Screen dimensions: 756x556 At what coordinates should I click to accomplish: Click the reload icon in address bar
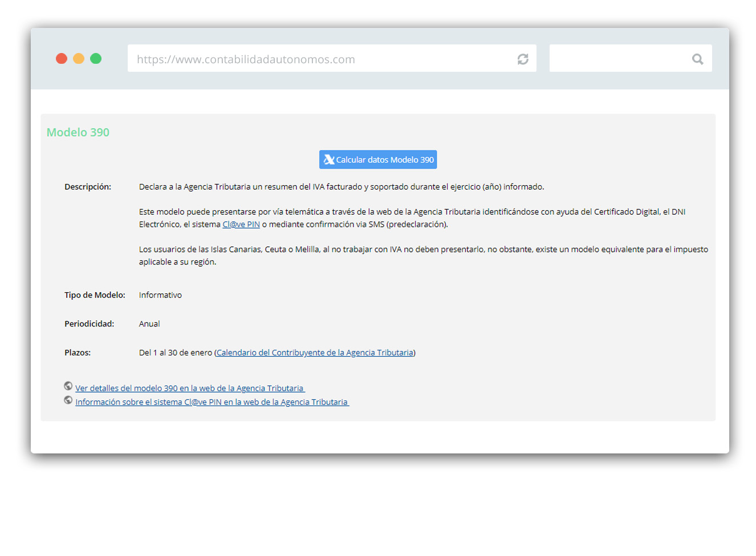(x=523, y=59)
